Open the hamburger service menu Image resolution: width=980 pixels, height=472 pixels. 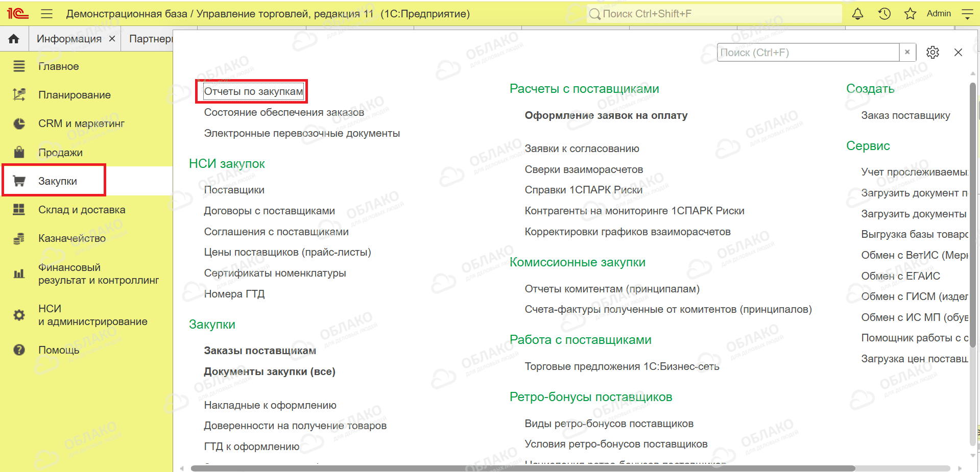[47, 14]
